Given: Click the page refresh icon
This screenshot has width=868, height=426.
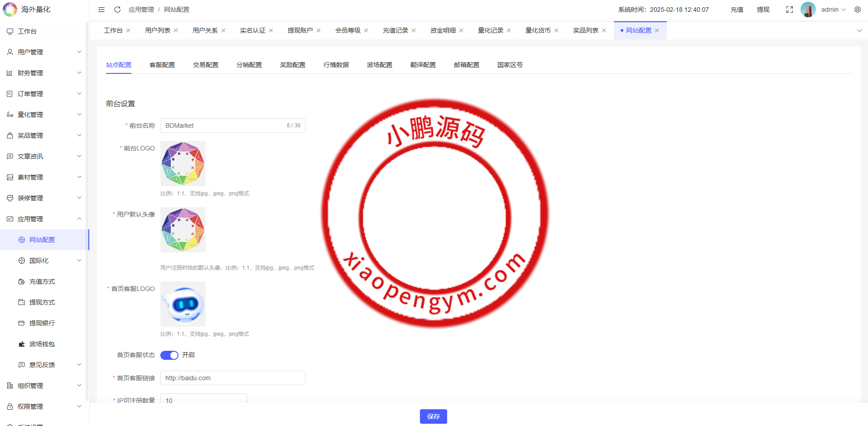Looking at the screenshot, I should pos(117,10).
